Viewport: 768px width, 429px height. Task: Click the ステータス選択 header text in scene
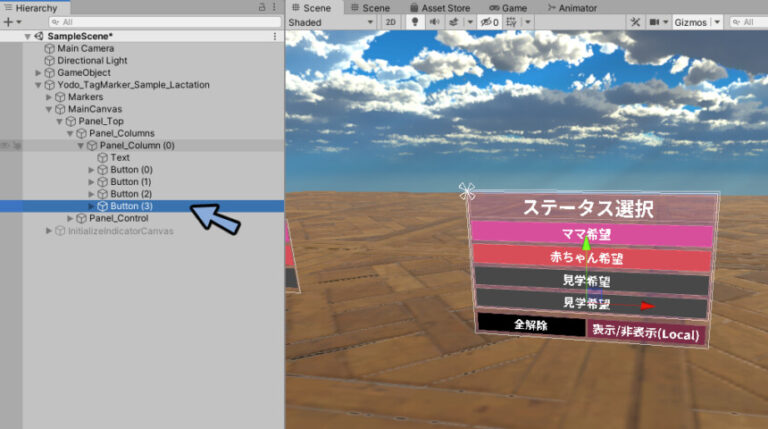[588, 208]
